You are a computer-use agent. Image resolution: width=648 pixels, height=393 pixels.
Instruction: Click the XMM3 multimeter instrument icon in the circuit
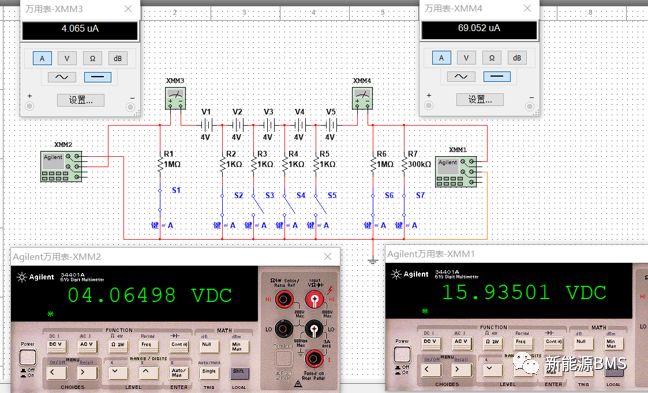[x=175, y=98]
